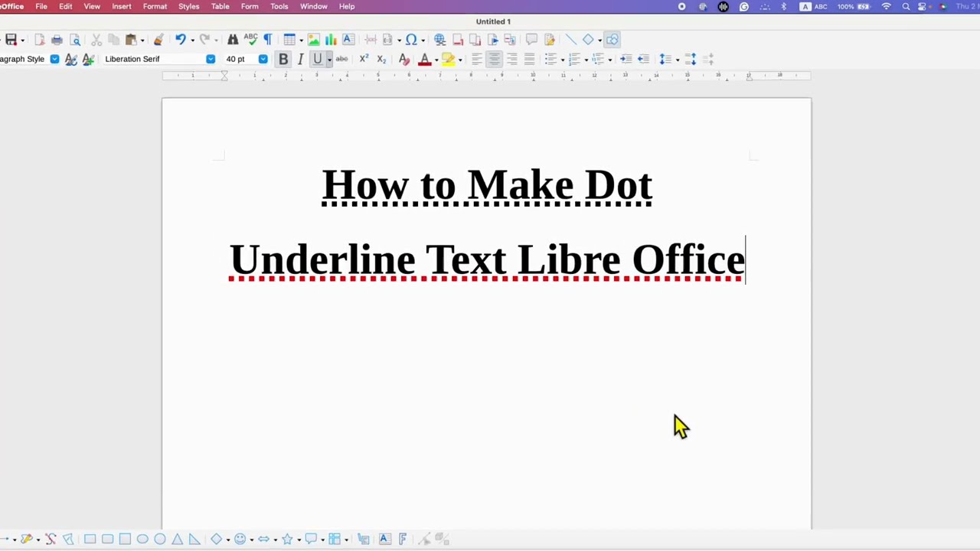The height and width of the screenshot is (551, 980).
Task: Insert Fontwork text from drawing toolbar
Action: coord(402,540)
